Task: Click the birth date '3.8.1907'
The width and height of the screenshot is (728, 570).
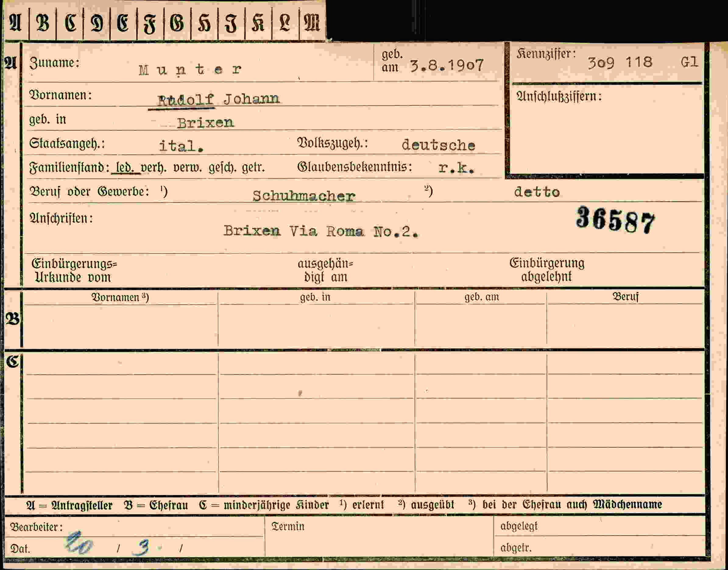Action: click(x=447, y=66)
